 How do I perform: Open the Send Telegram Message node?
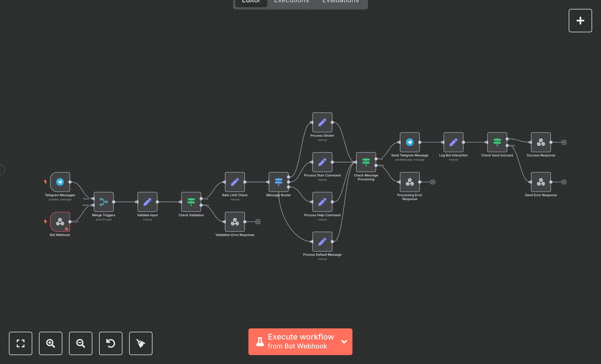(410, 142)
